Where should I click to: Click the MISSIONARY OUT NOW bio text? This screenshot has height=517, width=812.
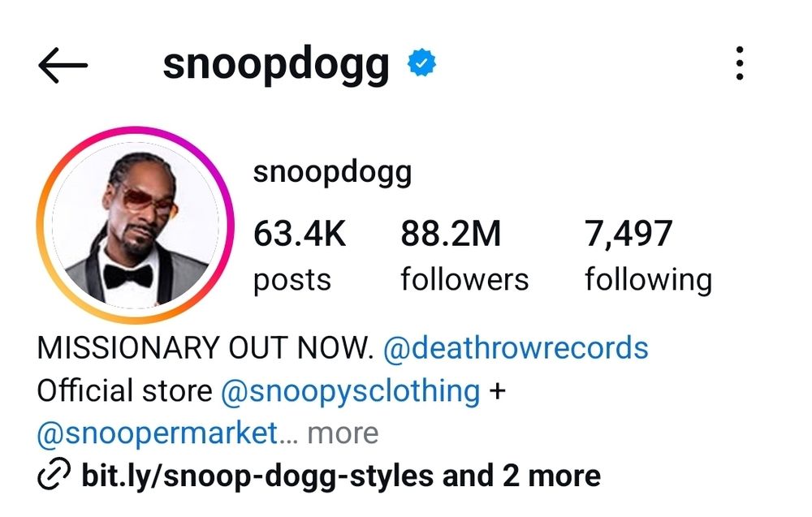(205, 347)
